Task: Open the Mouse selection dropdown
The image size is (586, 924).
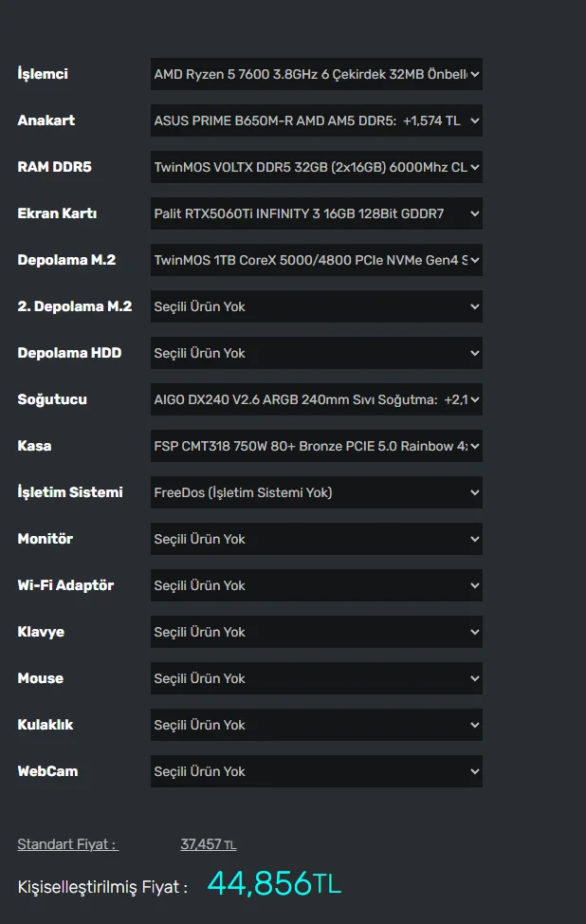Action: (x=316, y=678)
